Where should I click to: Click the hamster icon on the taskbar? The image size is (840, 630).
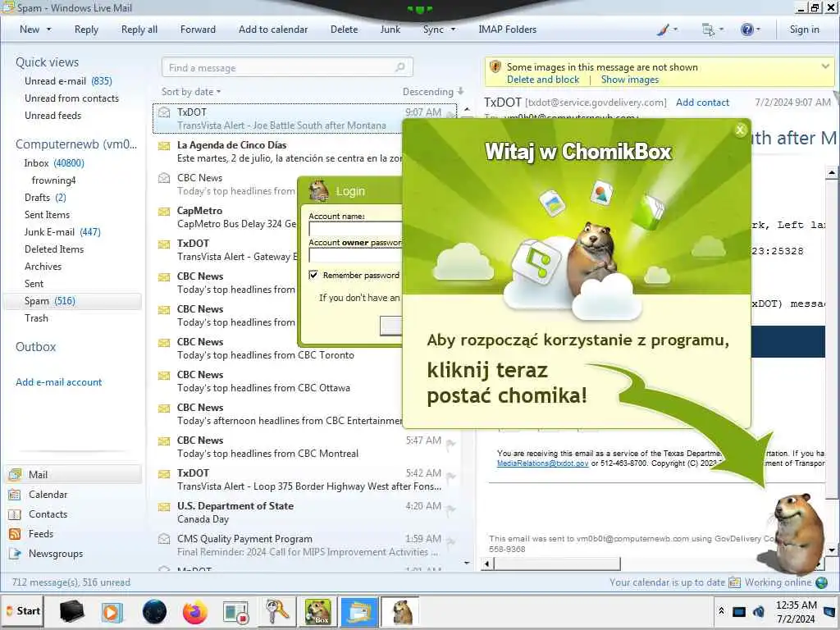(401, 611)
